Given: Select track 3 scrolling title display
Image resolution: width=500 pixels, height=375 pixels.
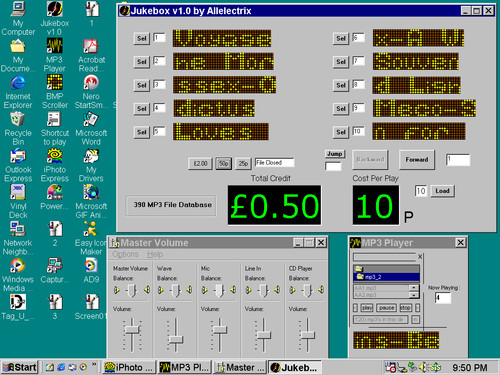Looking at the screenshot, I should (x=224, y=85).
